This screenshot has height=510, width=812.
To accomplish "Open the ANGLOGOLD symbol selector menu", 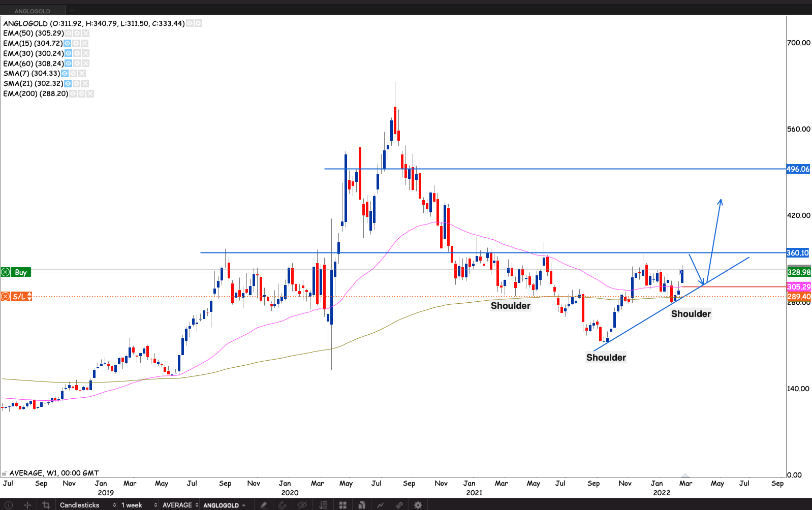I will 225,505.
